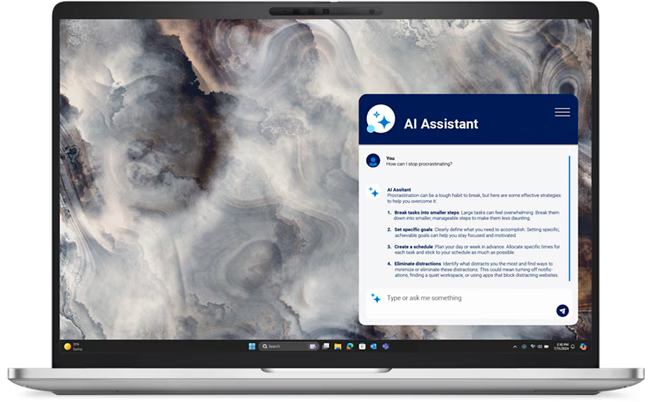Click the AI Assistant sparkle logo
The width and height of the screenshot is (653, 402).
pos(380,119)
